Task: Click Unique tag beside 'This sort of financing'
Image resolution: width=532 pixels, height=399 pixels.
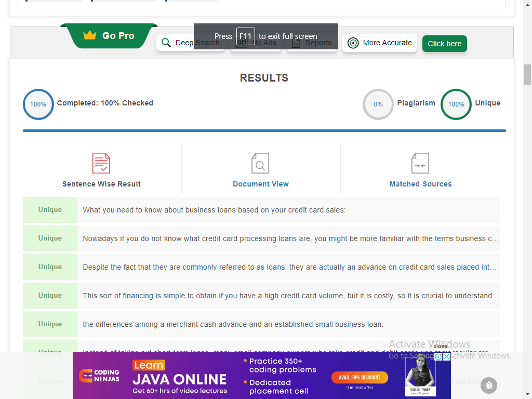Action: pos(50,296)
